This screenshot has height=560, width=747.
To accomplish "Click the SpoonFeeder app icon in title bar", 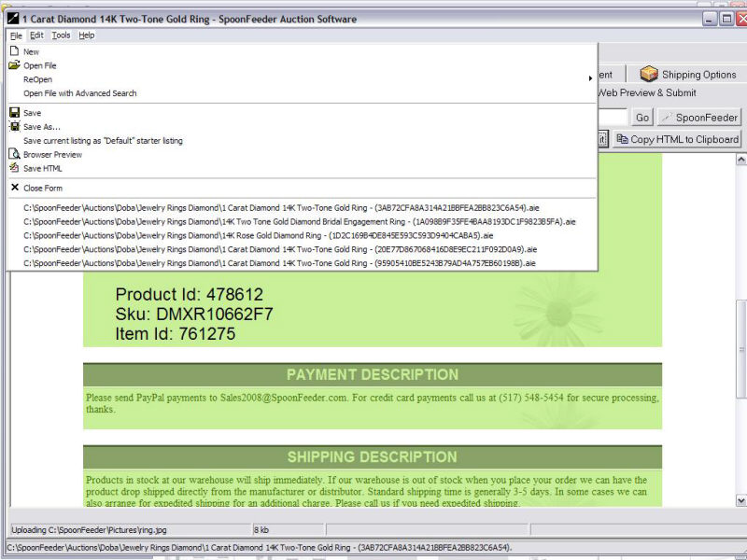I will [12, 19].
